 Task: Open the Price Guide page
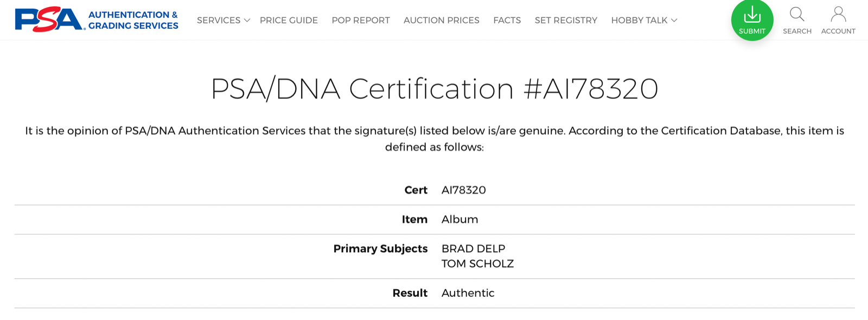pyautogui.click(x=289, y=20)
